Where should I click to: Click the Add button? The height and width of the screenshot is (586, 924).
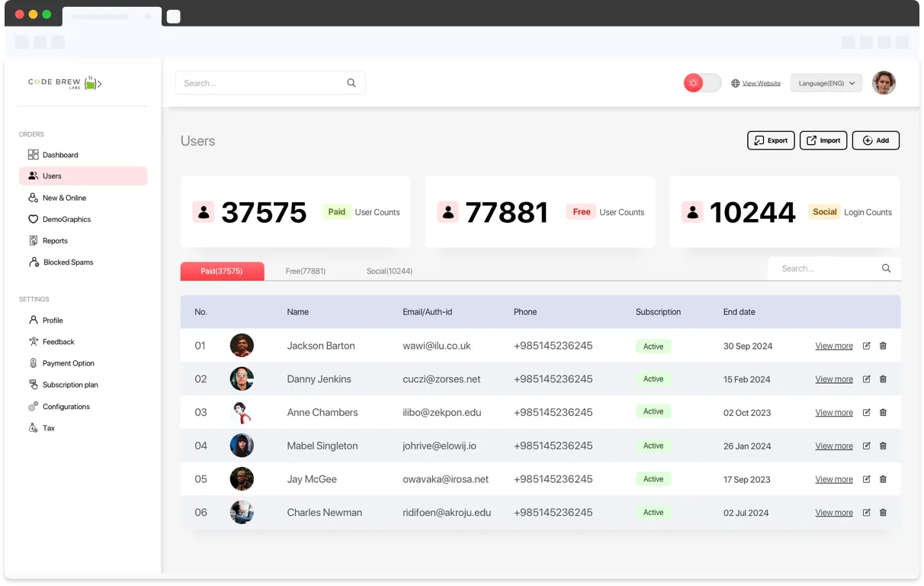(x=875, y=140)
